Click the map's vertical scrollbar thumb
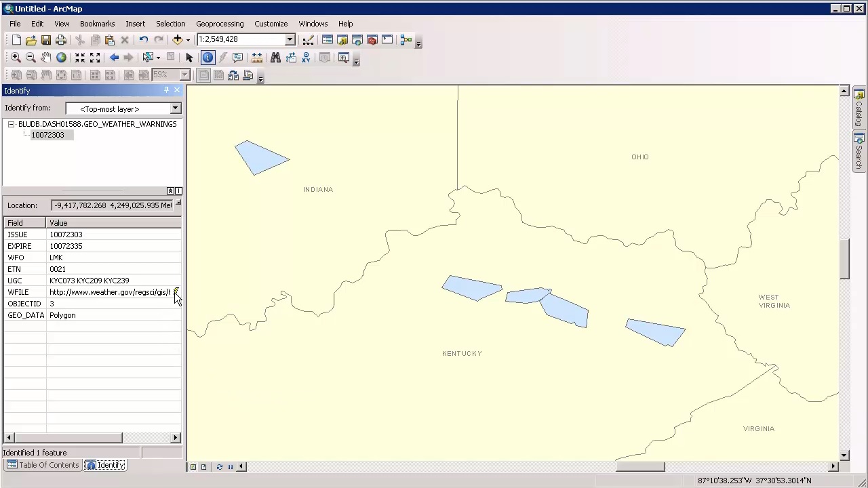 pyautogui.click(x=844, y=260)
